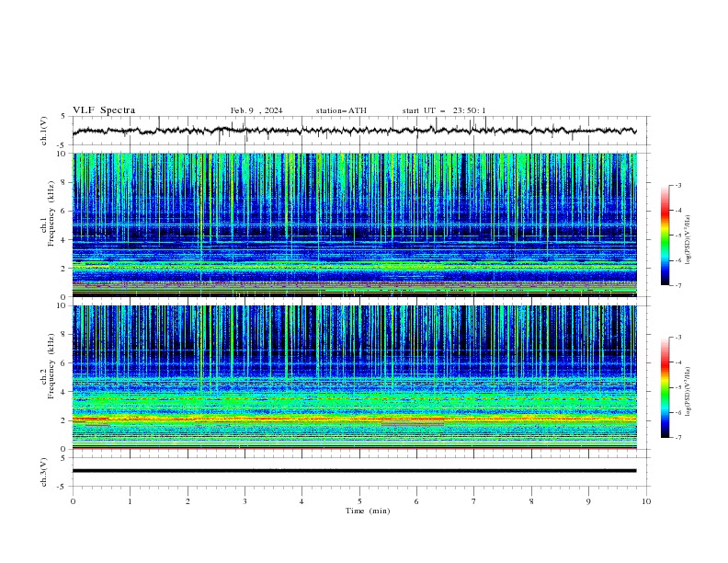This screenshot has height=563, width=728.
Task: Click the ch.2 spectrogram plot
Action: pos(355,377)
